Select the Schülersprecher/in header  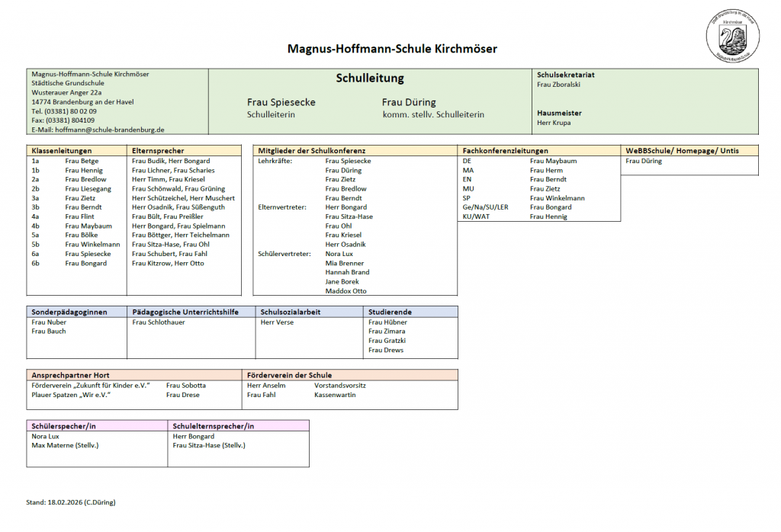pos(64,426)
